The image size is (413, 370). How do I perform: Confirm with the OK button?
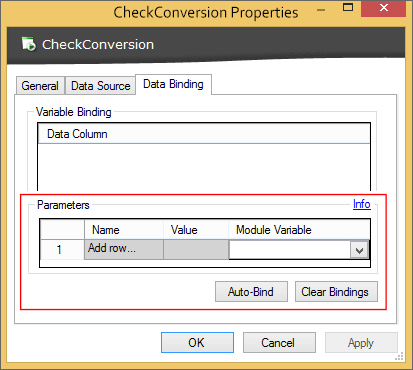197,342
